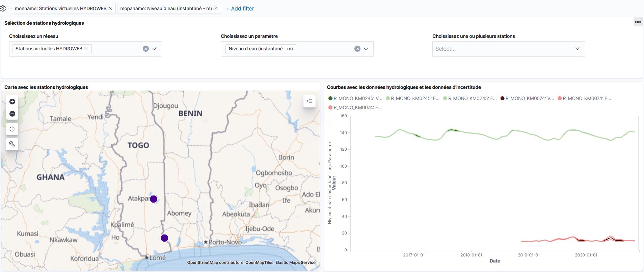The height and width of the screenshot is (272, 644).
Task: Clear the réseau combo box selection
Action: [146, 49]
